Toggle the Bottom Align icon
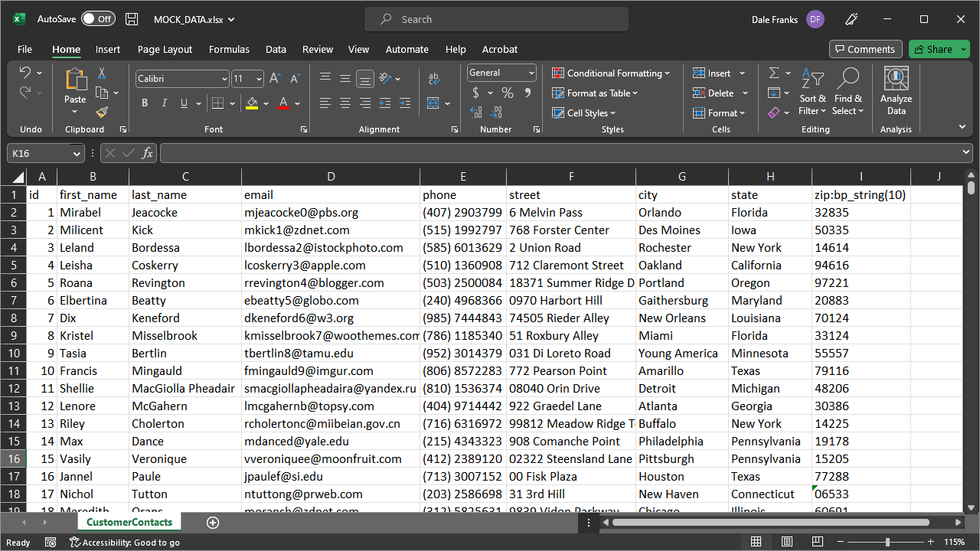This screenshot has height=551, width=980. click(365, 79)
